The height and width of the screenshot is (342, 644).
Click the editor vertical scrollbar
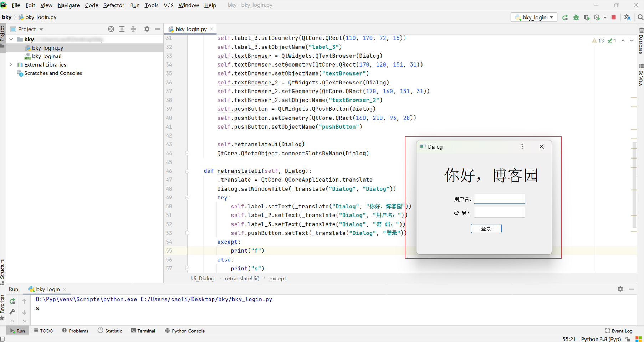pyautogui.click(x=634, y=185)
